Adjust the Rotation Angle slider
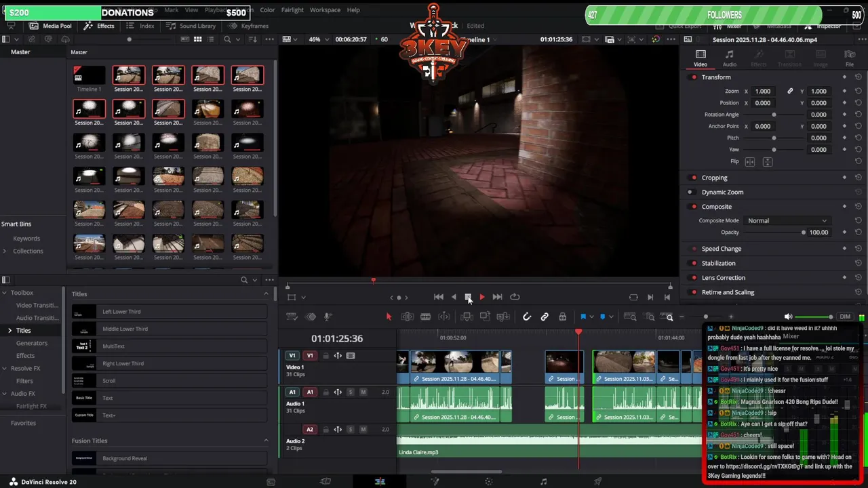This screenshot has width=868, height=488. (x=774, y=115)
